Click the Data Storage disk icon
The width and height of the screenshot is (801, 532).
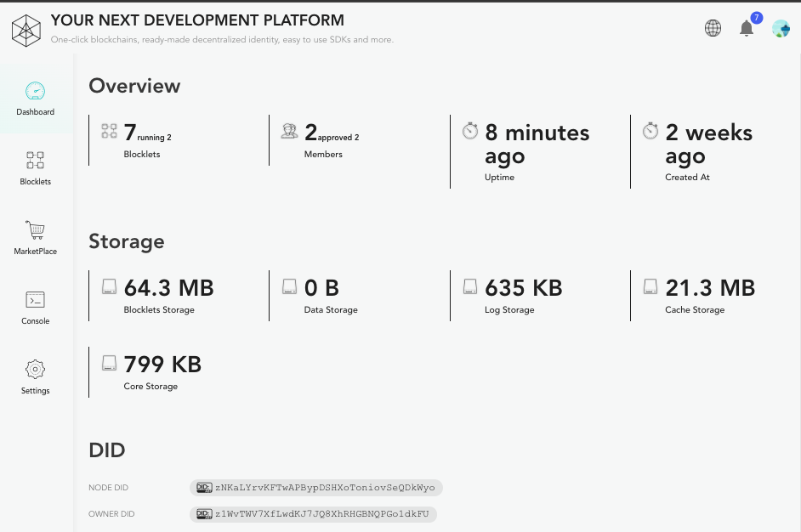[x=290, y=286]
